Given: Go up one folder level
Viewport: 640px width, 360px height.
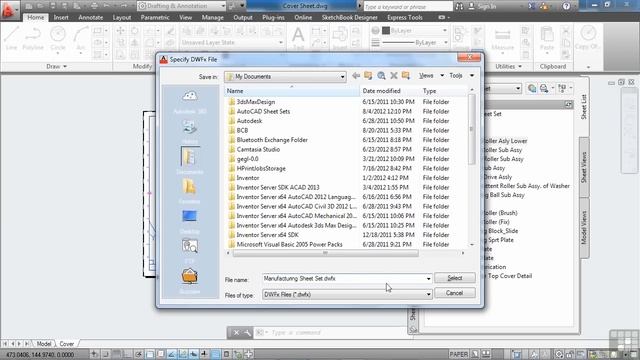Looking at the screenshot, I should point(368,76).
